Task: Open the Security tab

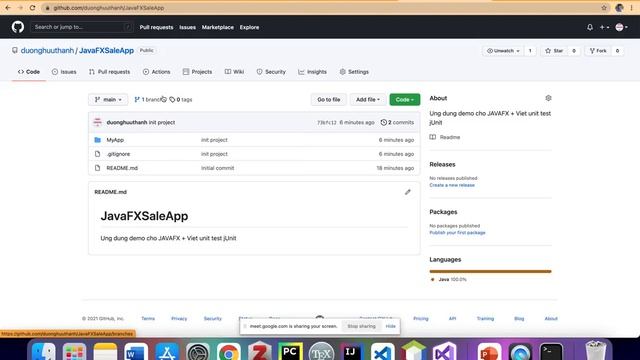Action: tap(271, 72)
